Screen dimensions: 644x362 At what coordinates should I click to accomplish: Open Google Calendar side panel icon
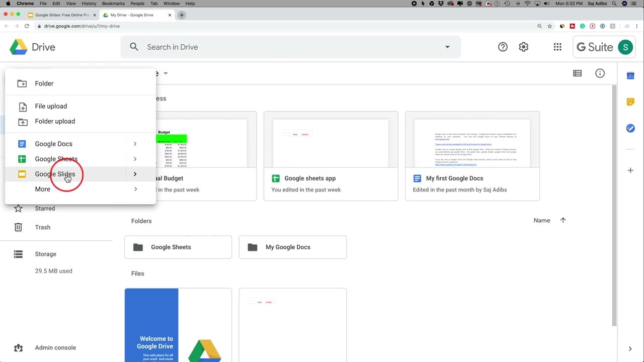630,76
